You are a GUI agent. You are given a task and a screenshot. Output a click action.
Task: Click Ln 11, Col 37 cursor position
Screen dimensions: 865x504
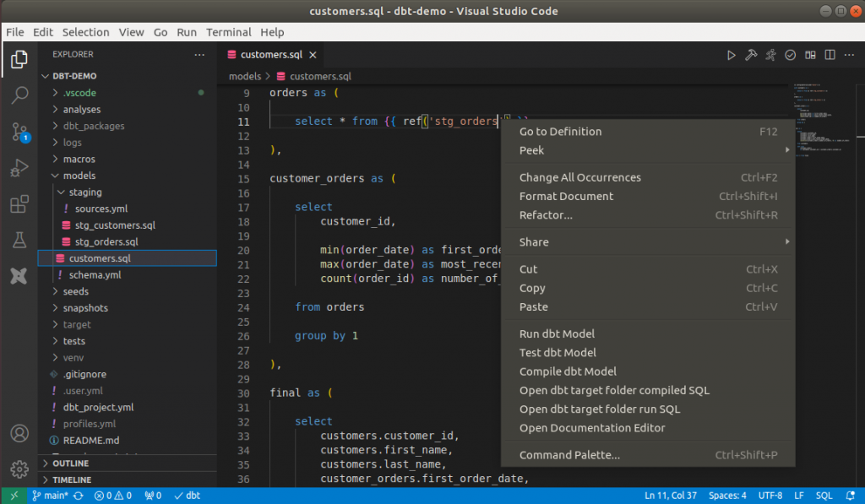point(670,496)
